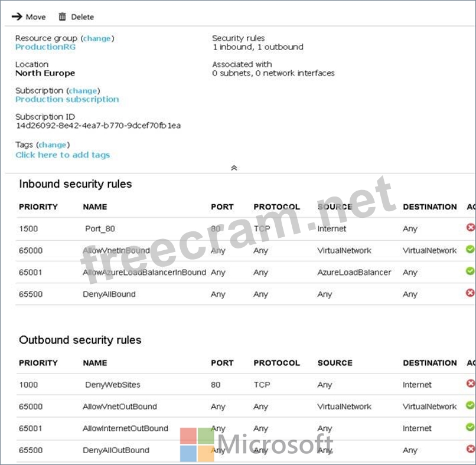
Task: Select the subscription ID value 14d26092-8e42-4ea7-b770-9dcef70fb1ea
Action: click(98, 126)
